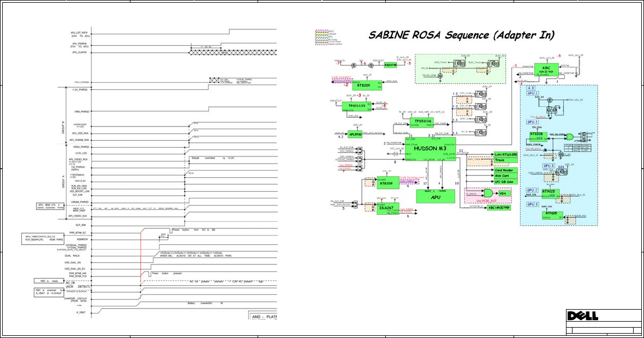644x338 pixels.
Task: Click the A_VBAT signal label
Action: click(x=81, y=312)
